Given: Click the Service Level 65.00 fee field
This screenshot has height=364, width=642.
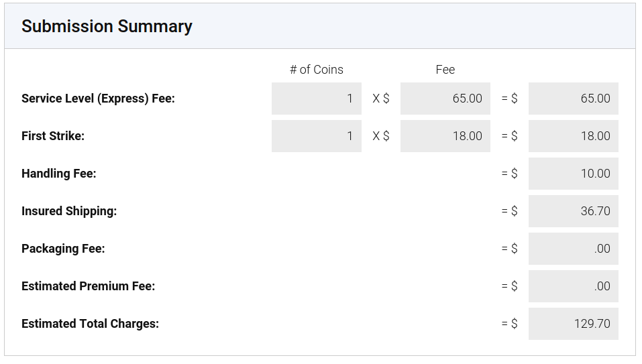Looking at the screenshot, I should [445, 99].
